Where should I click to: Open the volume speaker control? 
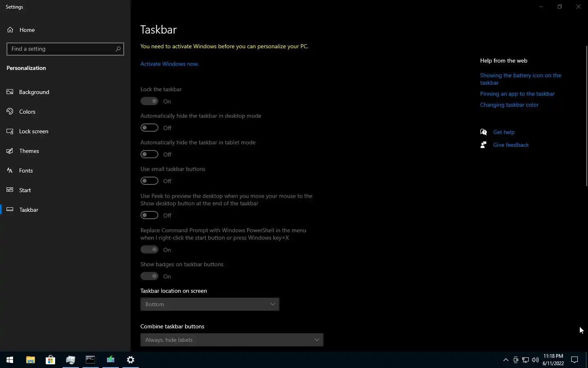click(x=535, y=360)
